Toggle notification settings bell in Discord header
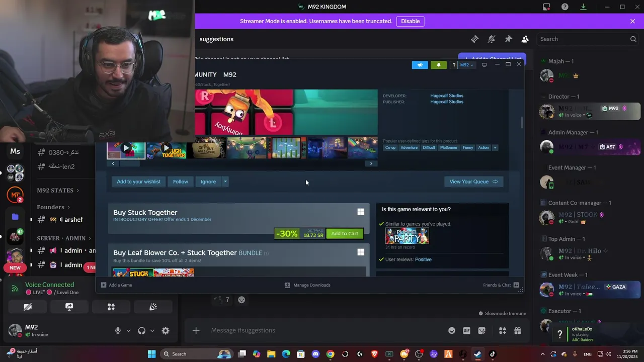Viewport: 644px width, 362px height. pos(492,39)
